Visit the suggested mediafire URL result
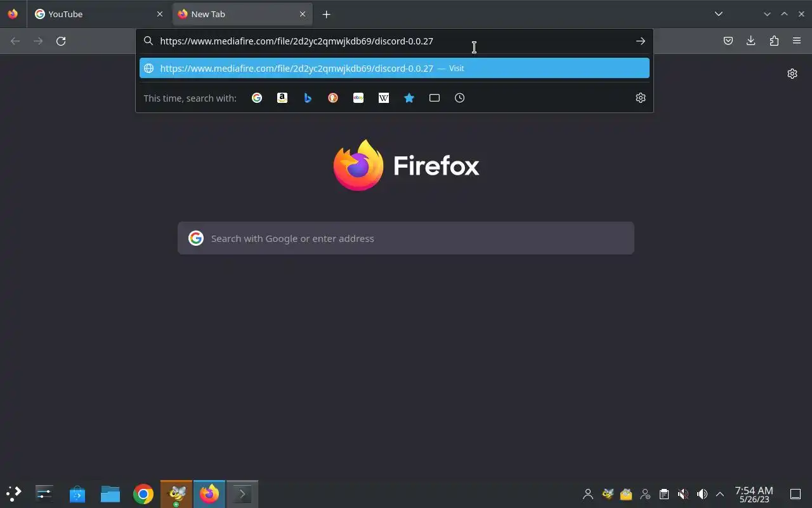The width and height of the screenshot is (812, 508). 395,68
